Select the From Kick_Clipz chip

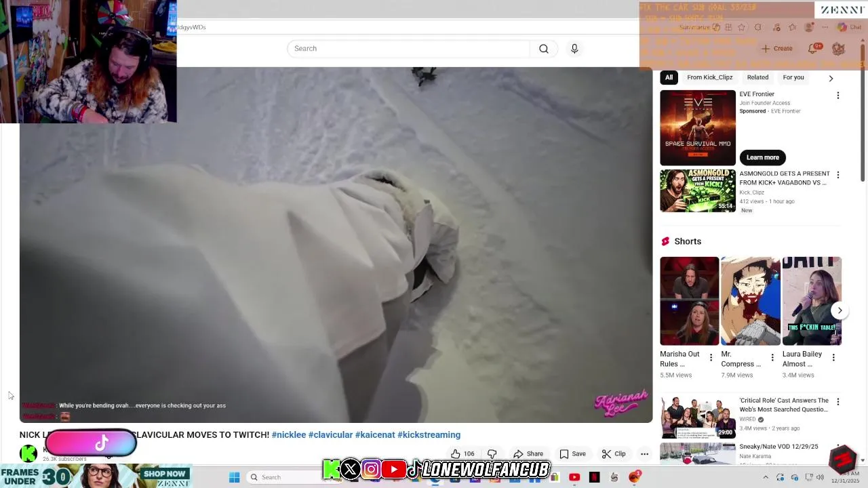[709, 77]
